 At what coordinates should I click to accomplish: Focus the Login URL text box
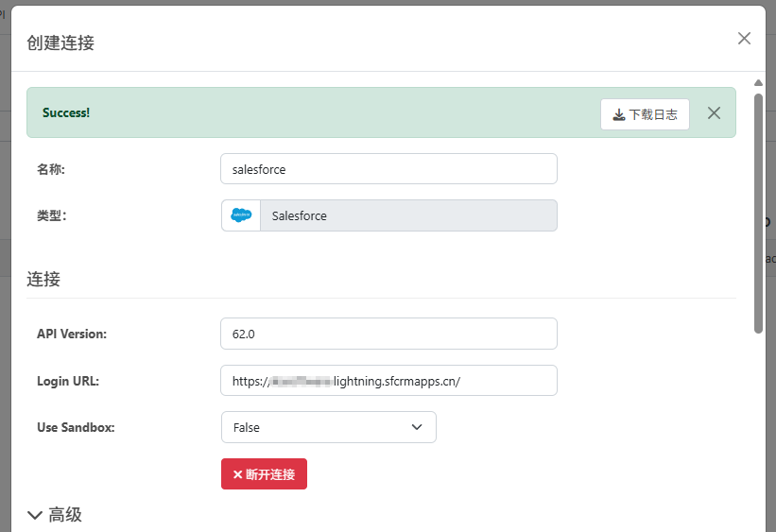tap(388, 381)
